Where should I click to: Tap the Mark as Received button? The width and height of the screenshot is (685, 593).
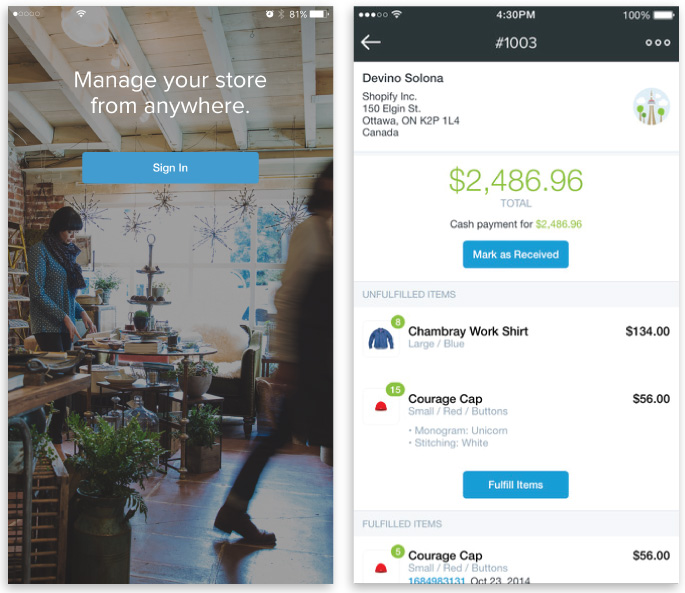pyautogui.click(x=515, y=254)
